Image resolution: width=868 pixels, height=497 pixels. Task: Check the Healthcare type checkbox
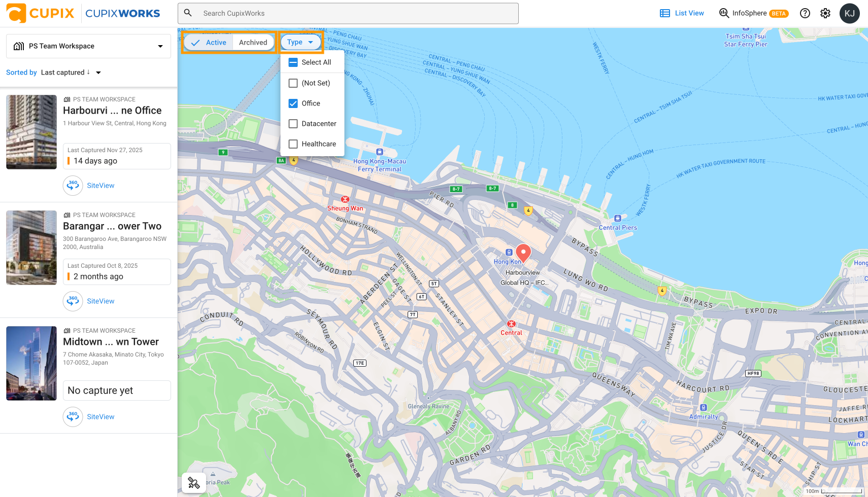click(x=293, y=144)
